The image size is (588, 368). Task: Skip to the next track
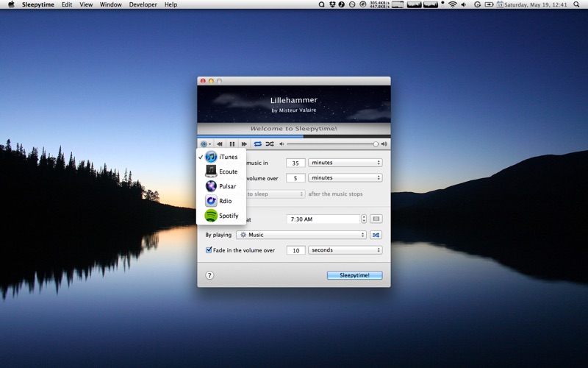point(244,144)
